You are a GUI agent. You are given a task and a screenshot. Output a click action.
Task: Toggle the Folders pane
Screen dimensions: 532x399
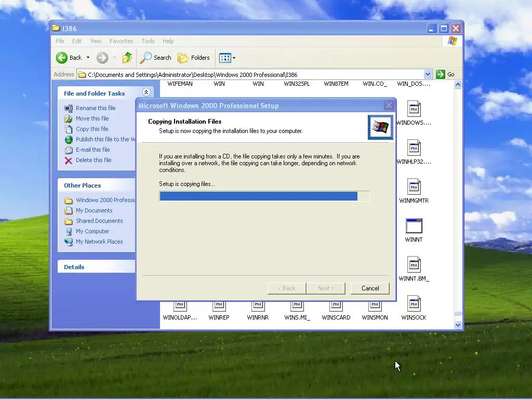pos(194,58)
